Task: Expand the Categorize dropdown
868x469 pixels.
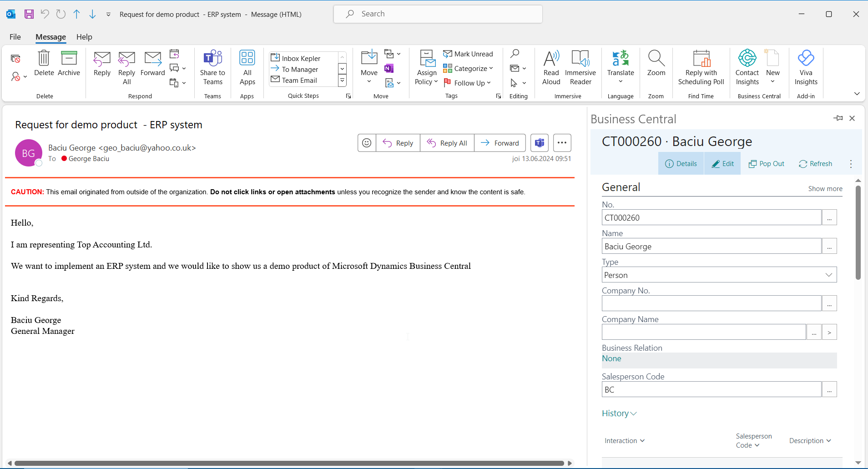Action: click(491, 68)
